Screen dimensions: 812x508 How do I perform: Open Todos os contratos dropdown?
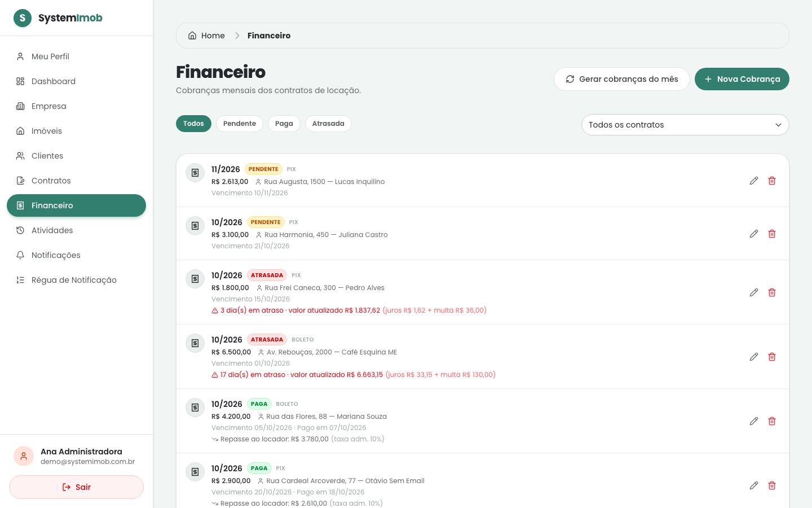(685, 125)
